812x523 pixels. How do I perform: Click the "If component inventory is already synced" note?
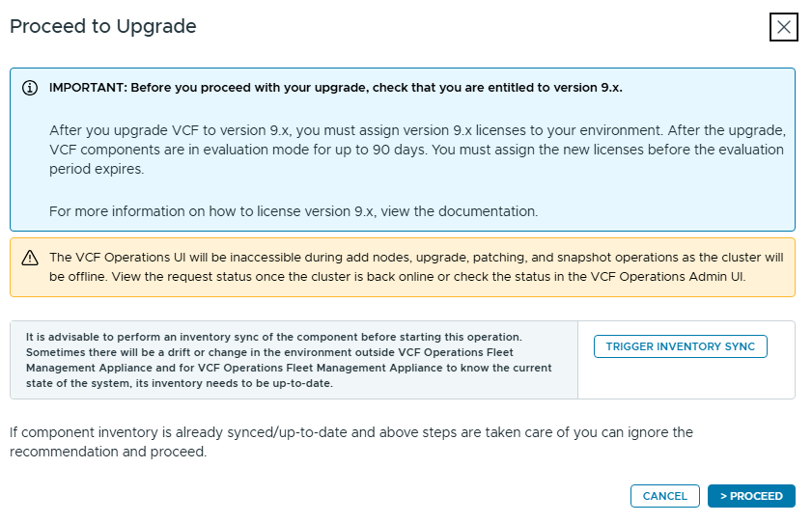(351, 432)
